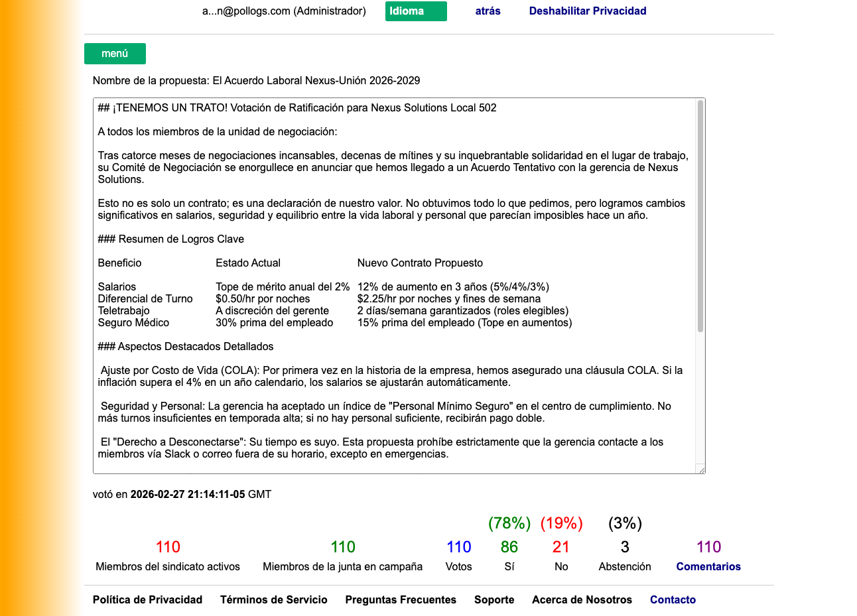Click the blue 110 Votos count
Image resolution: width=857 pixels, height=616 pixels.
[459, 547]
